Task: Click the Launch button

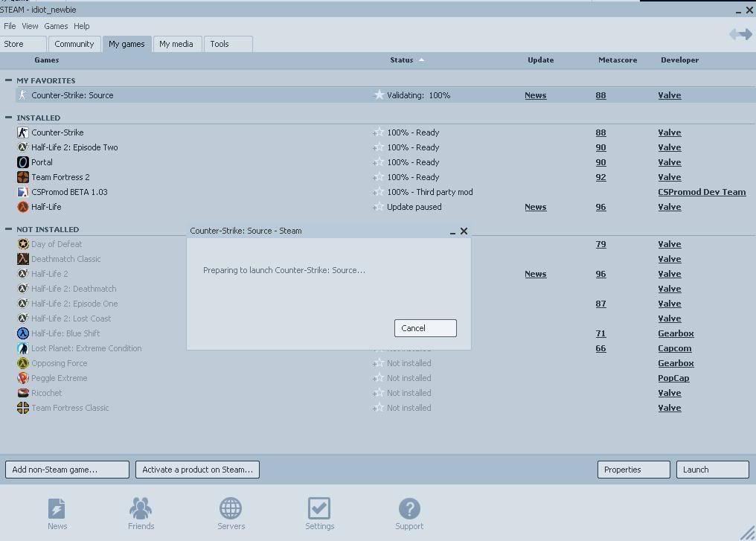Action: 713,470
